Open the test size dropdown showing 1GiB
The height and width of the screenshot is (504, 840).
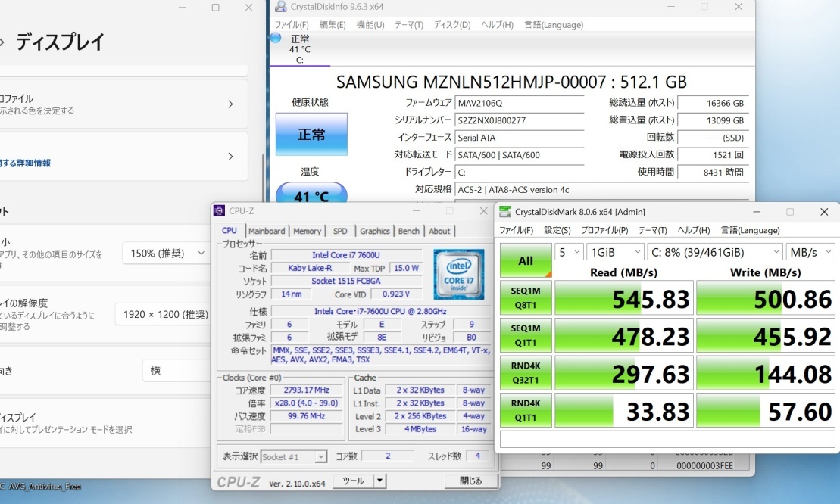[615, 252]
